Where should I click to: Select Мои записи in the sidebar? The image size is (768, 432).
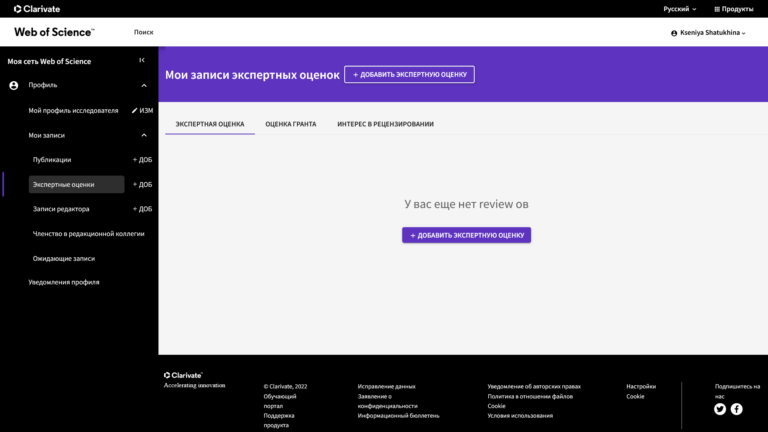(47, 135)
